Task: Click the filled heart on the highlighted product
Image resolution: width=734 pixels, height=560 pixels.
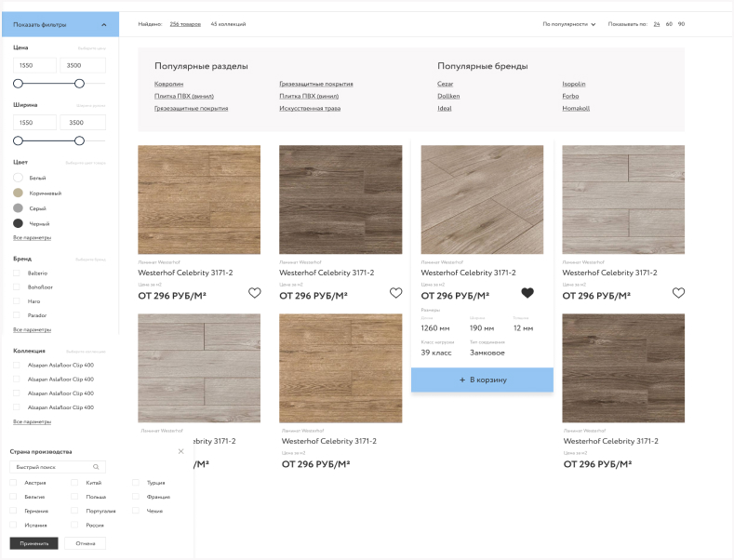Action: click(x=527, y=293)
